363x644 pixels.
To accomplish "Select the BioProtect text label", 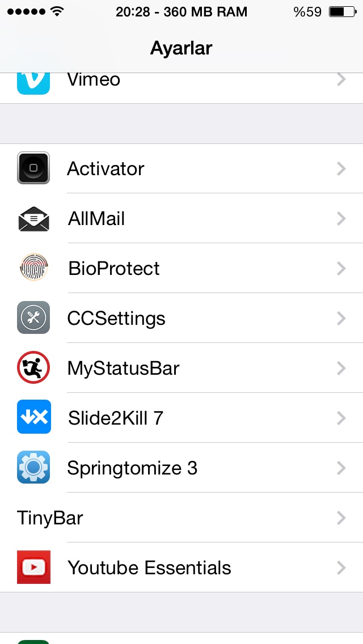I will tap(114, 269).
